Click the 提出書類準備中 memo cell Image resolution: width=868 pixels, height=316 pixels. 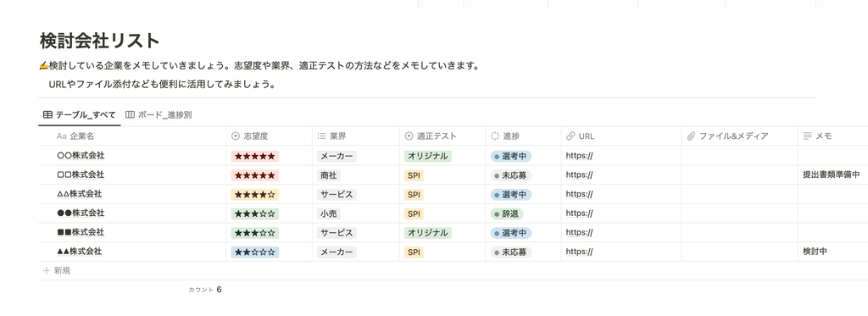click(831, 175)
